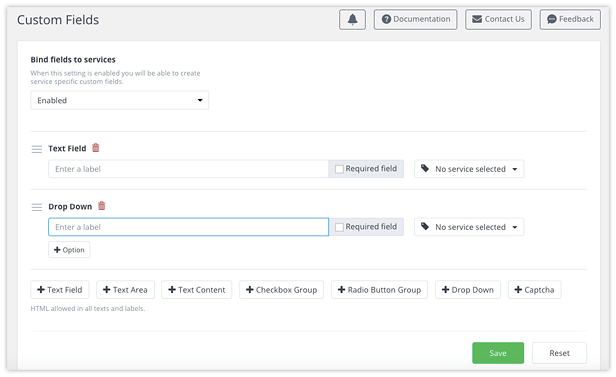This screenshot has height=377, width=616.
Task: Click the 'Bind fields to services' heading
Action: (x=73, y=60)
